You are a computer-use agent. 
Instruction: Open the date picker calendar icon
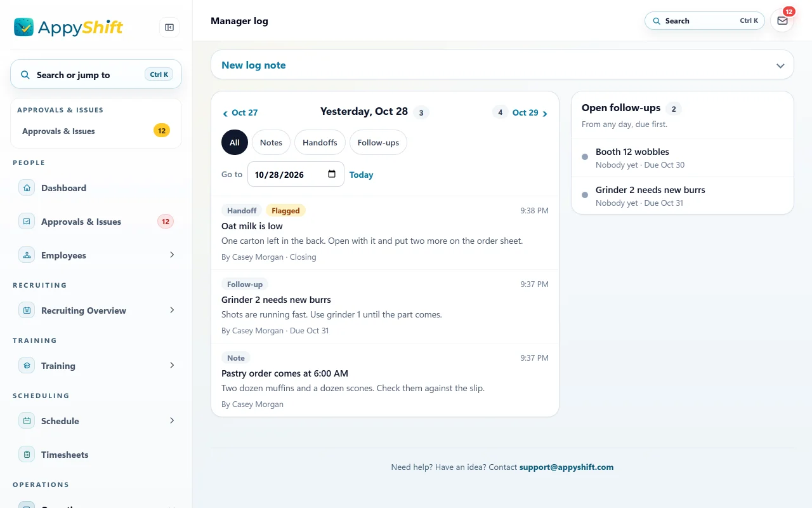tap(332, 174)
